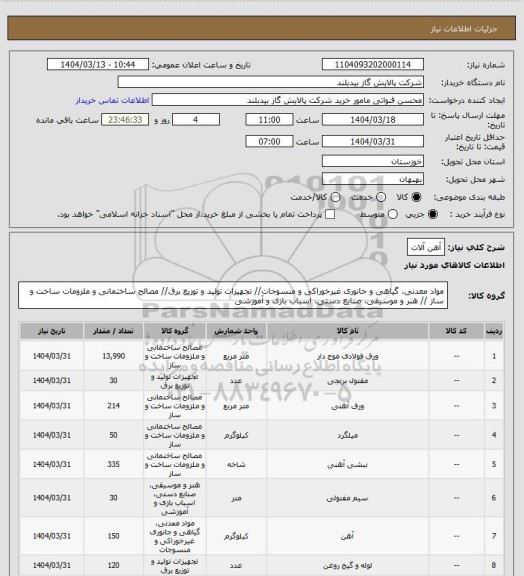Click unit شاخه in row 5
Viewport: 524px width, 576px height.
tap(236, 465)
